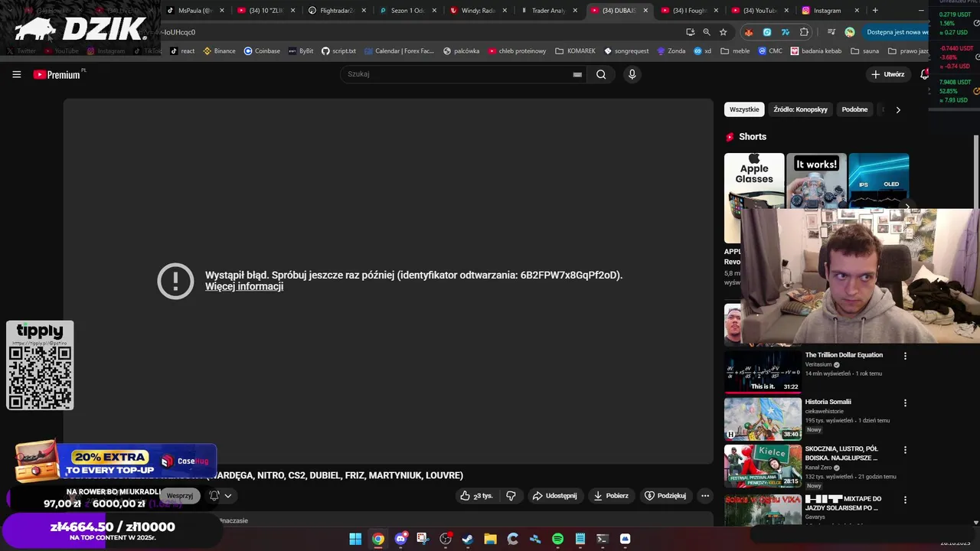Open the script.txt GitHub bookmark
Image resolution: width=980 pixels, height=551 pixels.
tap(338, 51)
